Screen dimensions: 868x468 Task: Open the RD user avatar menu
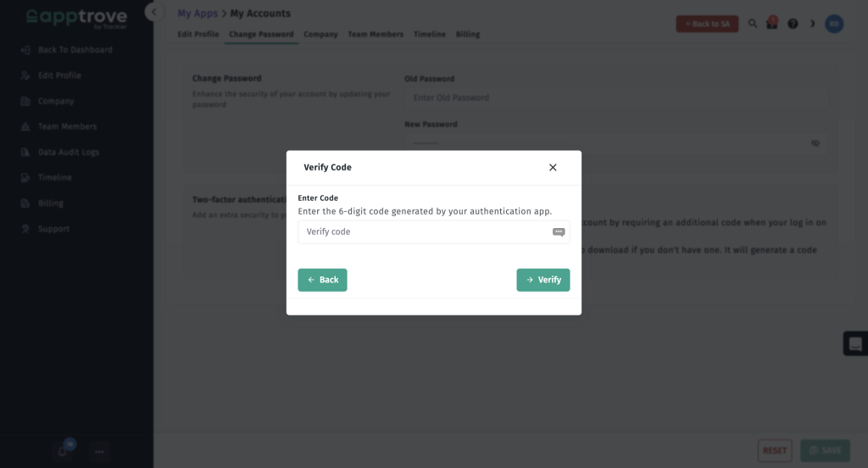coord(834,24)
